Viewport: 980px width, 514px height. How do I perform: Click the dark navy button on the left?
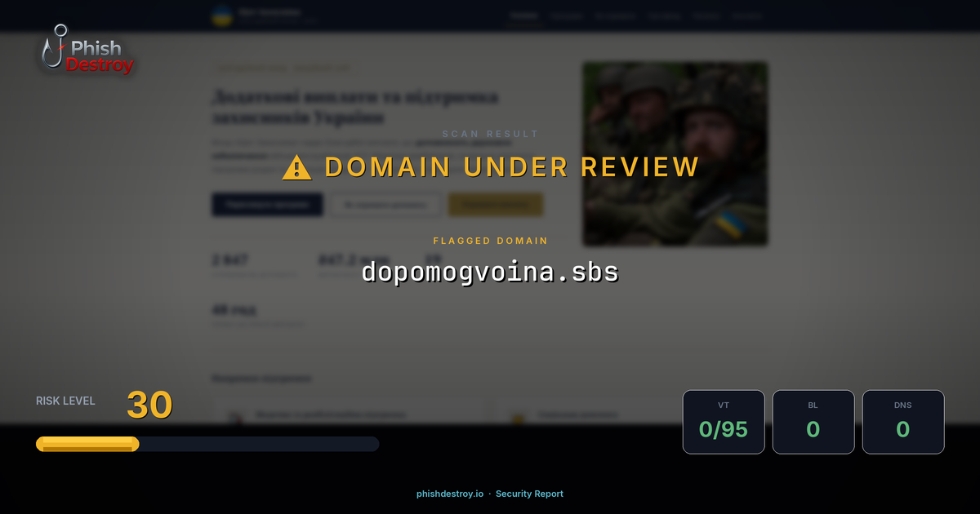[x=267, y=204]
